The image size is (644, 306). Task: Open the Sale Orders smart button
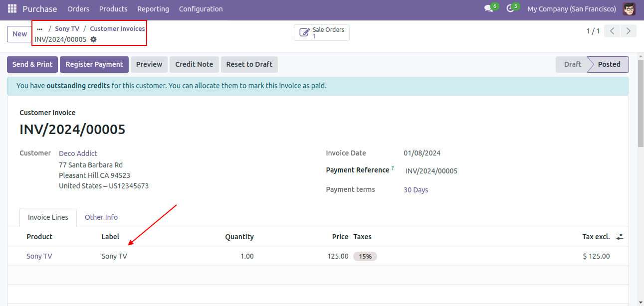tap(322, 33)
